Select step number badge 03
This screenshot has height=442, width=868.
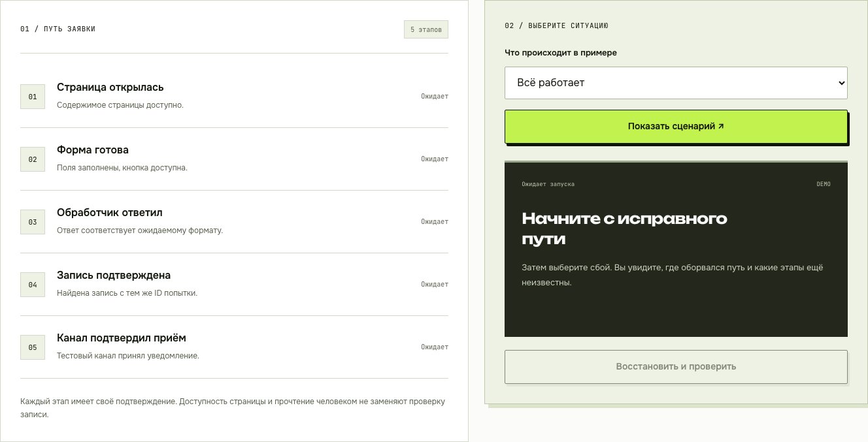tap(33, 222)
